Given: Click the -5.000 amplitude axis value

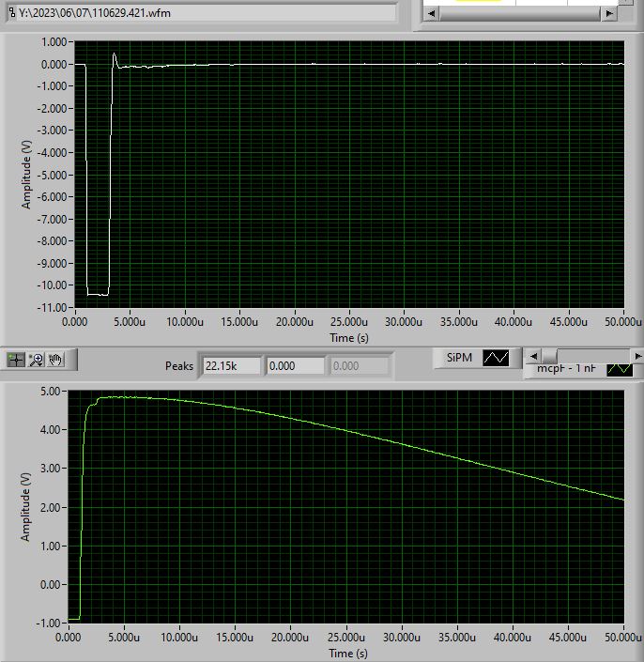Looking at the screenshot, I should pos(52,175).
